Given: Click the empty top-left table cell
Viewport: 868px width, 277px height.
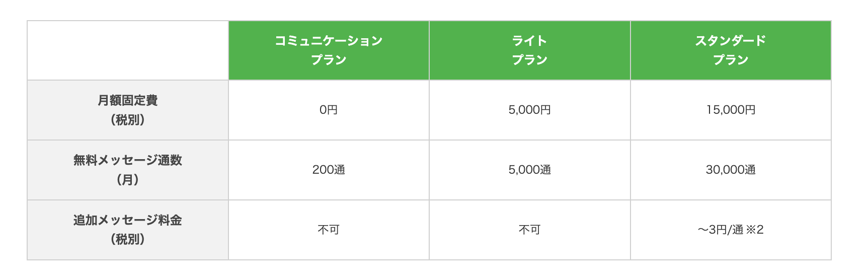Looking at the screenshot, I should click(127, 50).
